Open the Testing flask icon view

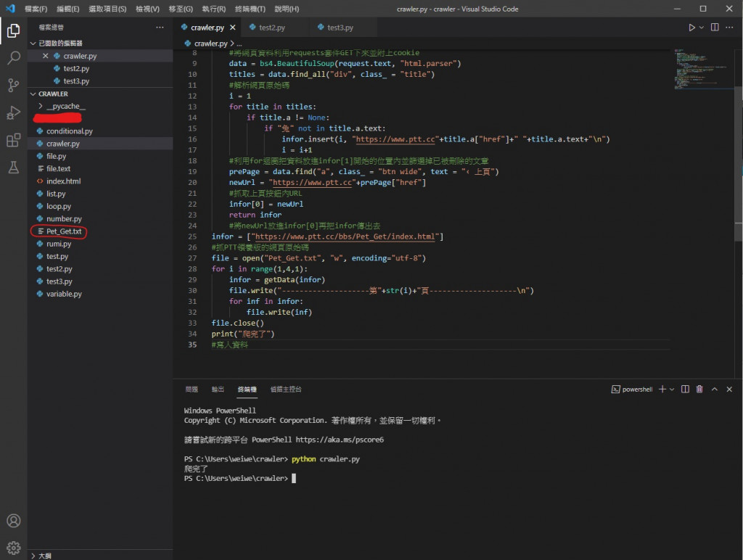click(x=13, y=168)
